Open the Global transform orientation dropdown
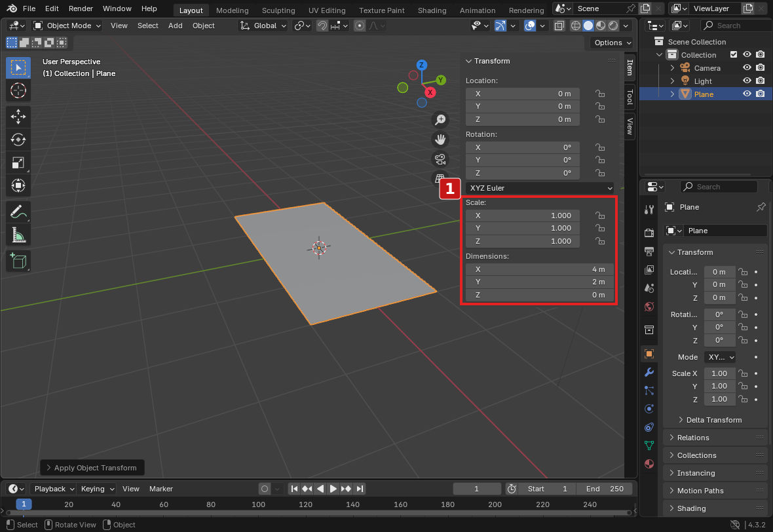Screen dimensions: 773x532 [x=263, y=26]
